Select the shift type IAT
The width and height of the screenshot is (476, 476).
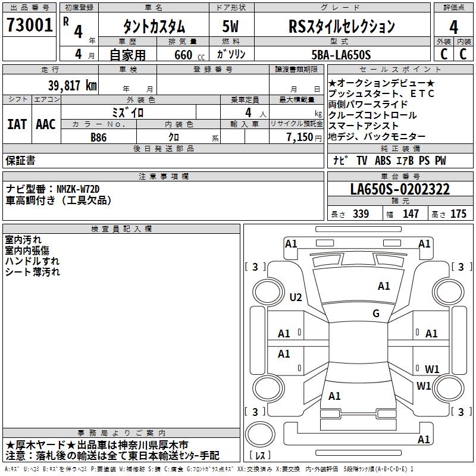pos(17,124)
